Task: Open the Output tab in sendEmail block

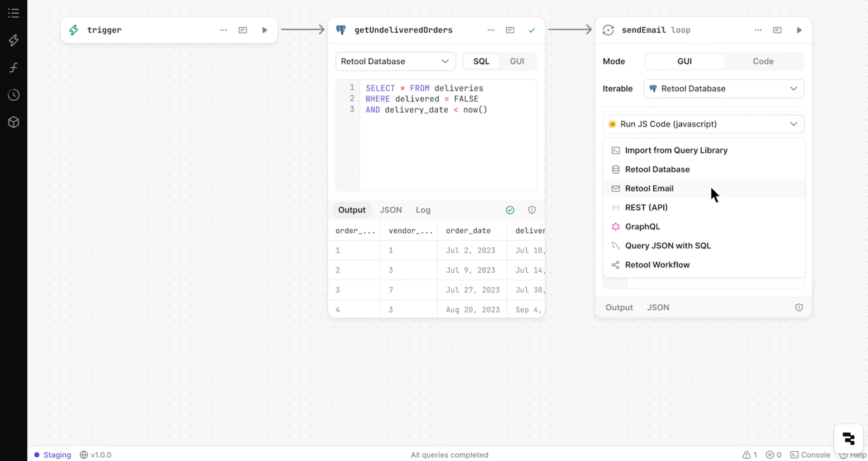Action: tap(619, 308)
